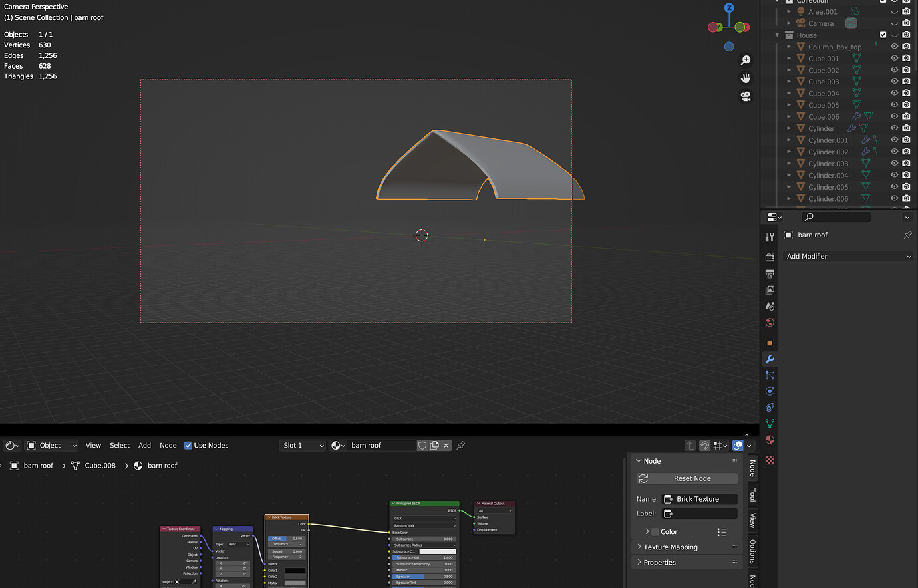Open the Object properties orange square icon
This screenshot has height=588, width=918.
770,343
